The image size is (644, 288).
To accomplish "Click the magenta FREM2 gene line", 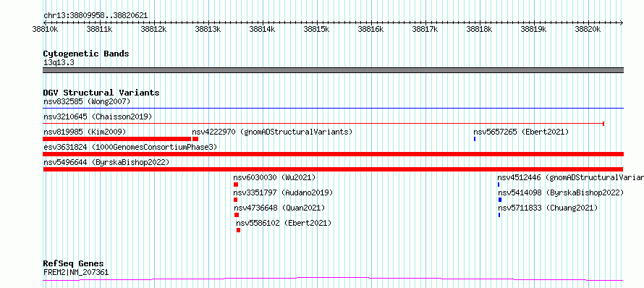I will coord(333,279).
